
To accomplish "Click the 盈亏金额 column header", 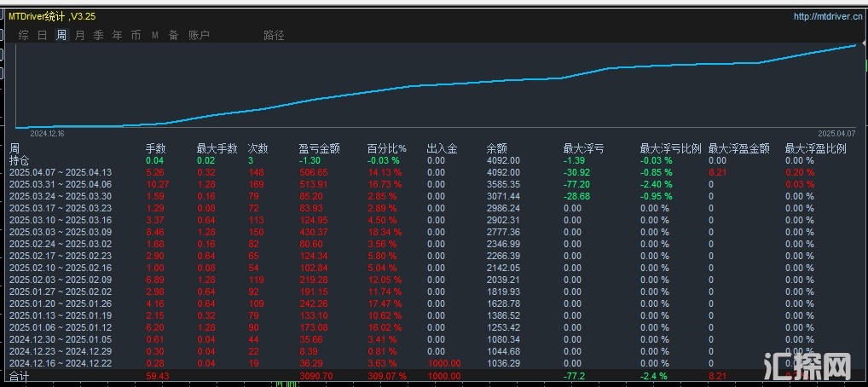I will 320,148.
